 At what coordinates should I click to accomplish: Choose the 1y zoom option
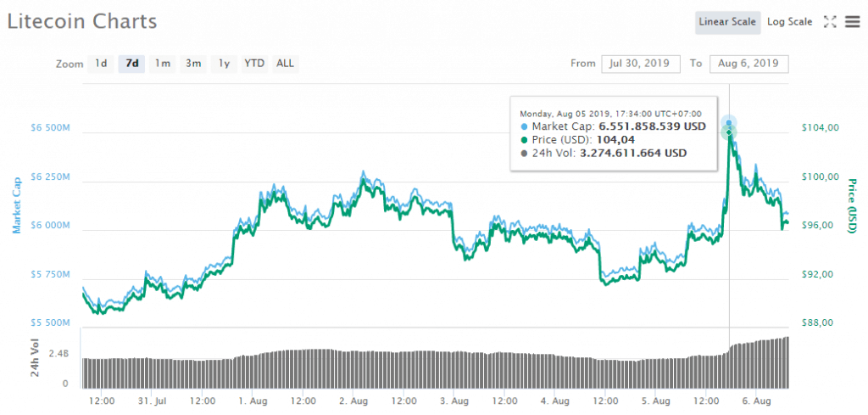click(224, 64)
